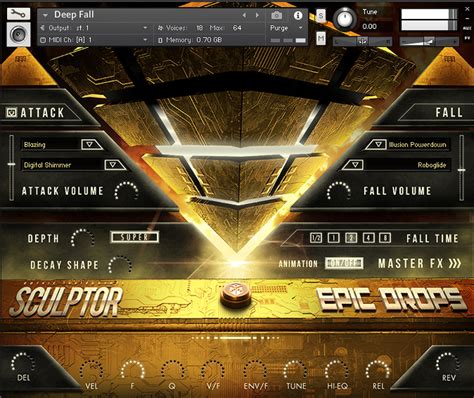Adjust the TUNE bottom knob
The width and height of the screenshot is (474, 398).
[296, 370]
